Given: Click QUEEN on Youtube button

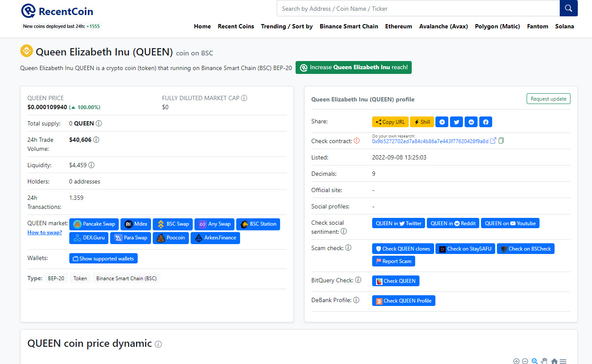Looking at the screenshot, I should click(510, 223).
